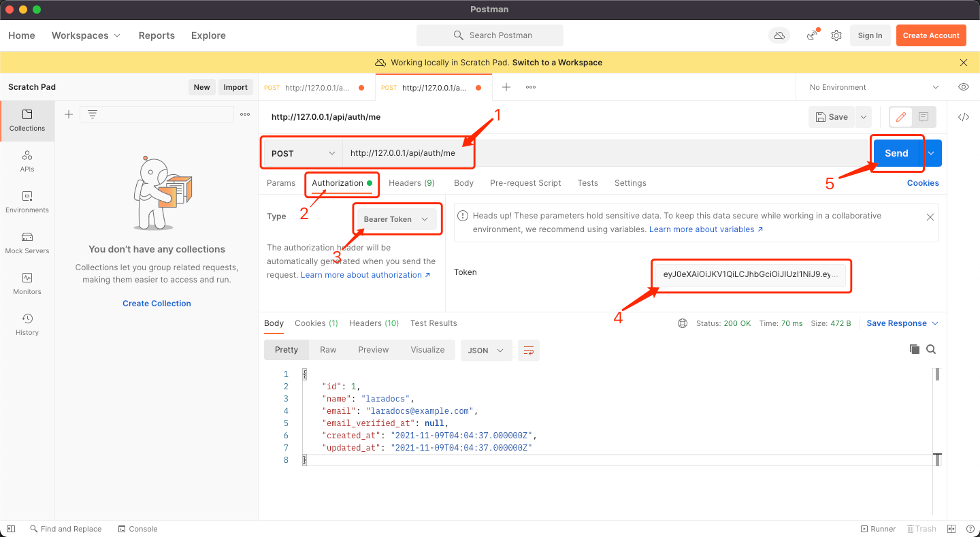Open the Reports menu item
Image resolution: width=980 pixels, height=537 pixels.
pyautogui.click(x=157, y=35)
